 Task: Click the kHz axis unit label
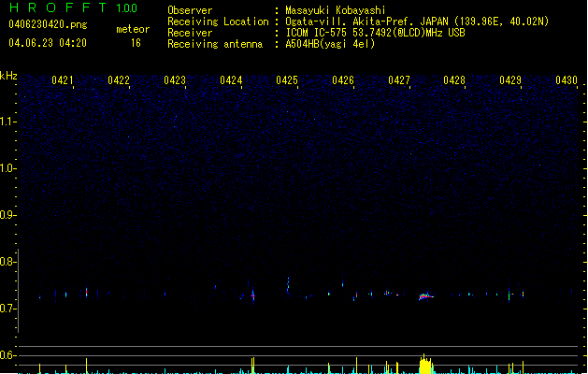click(8, 76)
